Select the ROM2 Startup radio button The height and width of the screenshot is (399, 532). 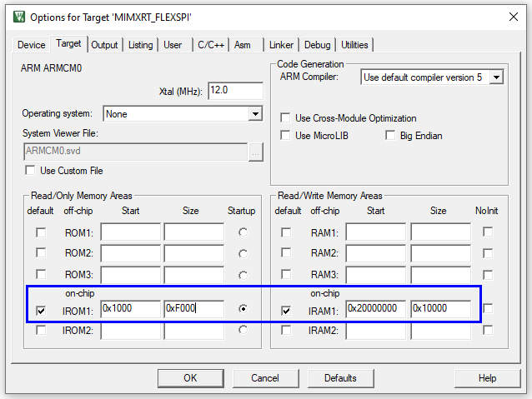243,253
